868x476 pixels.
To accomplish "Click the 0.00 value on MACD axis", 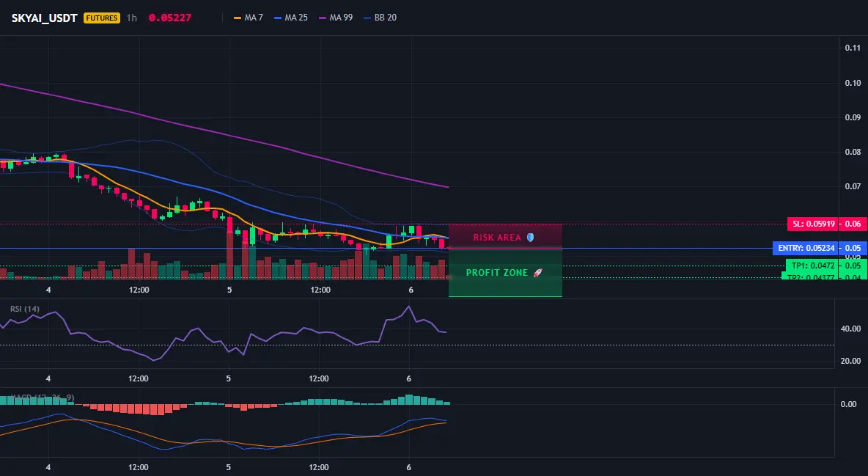I will click(849, 404).
